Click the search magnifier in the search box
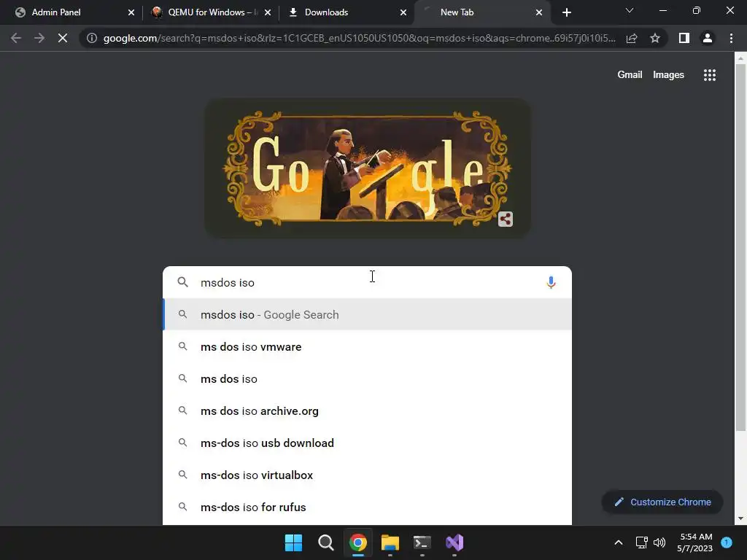 (x=182, y=282)
